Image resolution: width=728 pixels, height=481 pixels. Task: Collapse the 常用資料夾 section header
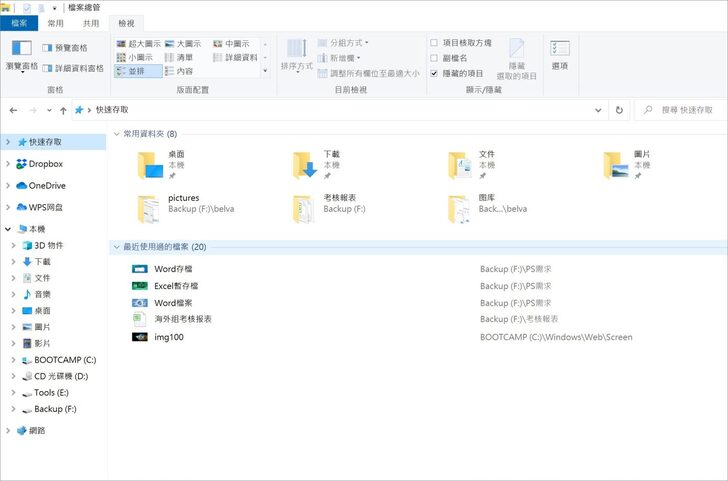pyautogui.click(x=117, y=133)
